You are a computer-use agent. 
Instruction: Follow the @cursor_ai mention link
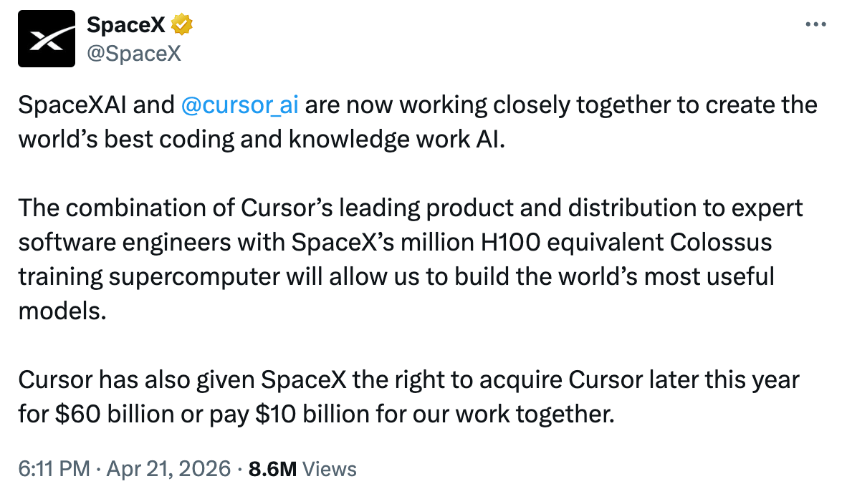[x=240, y=105]
